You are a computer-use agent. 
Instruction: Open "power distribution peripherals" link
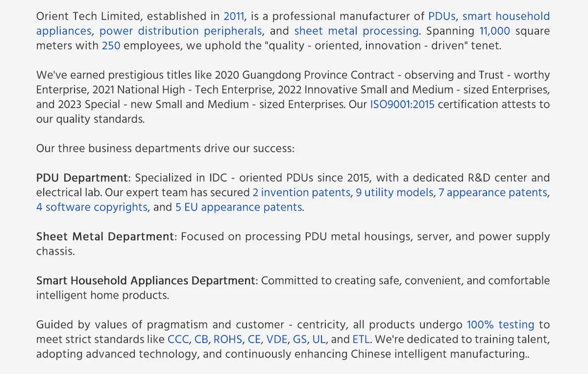pos(180,31)
